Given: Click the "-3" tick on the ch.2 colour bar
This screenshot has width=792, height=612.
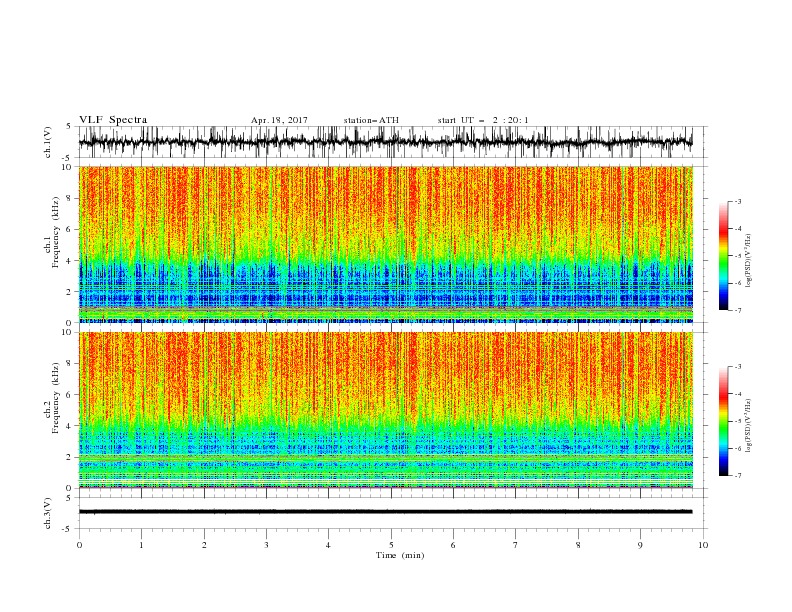Looking at the screenshot, I should click(x=738, y=367).
